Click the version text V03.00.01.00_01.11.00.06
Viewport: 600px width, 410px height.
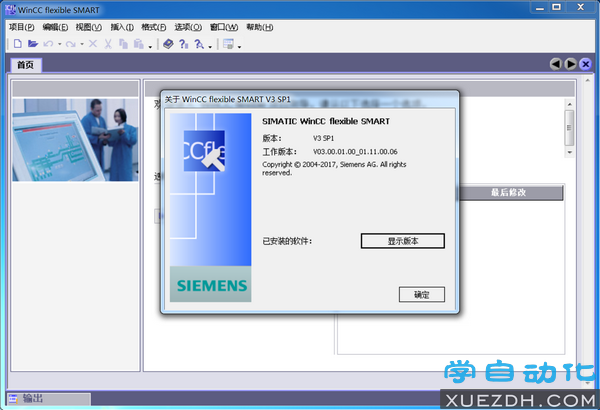pos(355,152)
